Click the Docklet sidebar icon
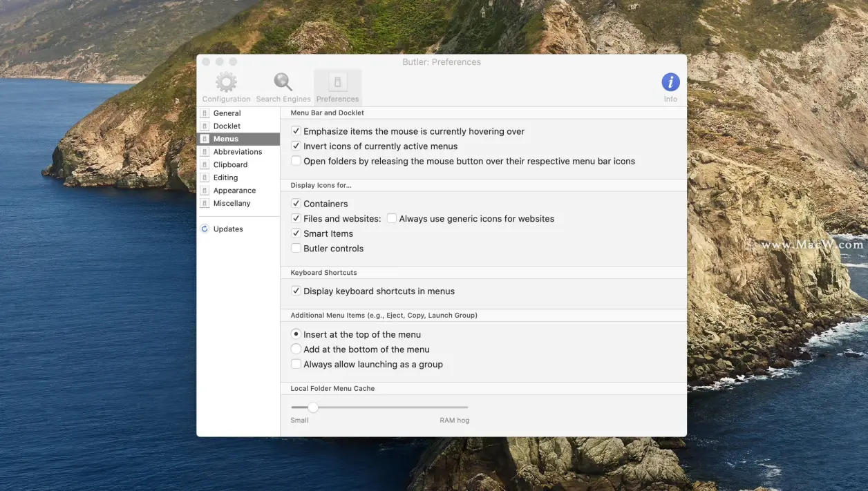This screenshot has height=491, width=868. click(x=205, y=126)
